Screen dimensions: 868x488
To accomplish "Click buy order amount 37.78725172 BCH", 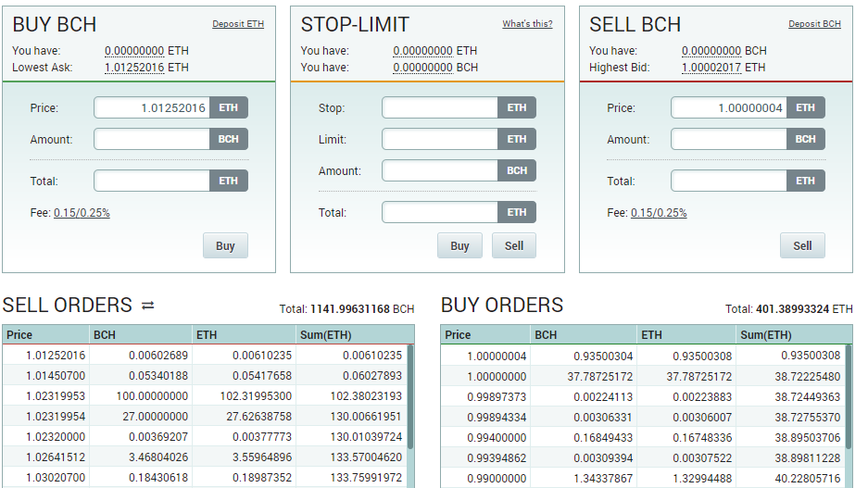I will [x=600, y=376].
